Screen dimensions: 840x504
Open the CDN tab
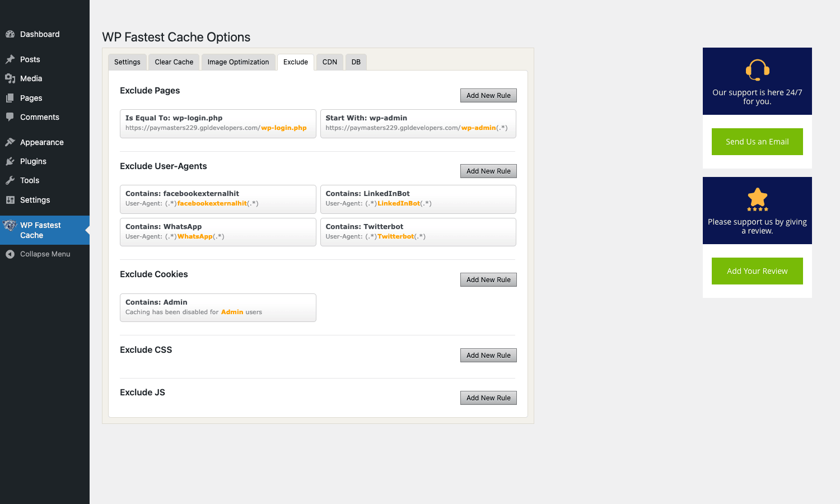click(x=330, y=62)
